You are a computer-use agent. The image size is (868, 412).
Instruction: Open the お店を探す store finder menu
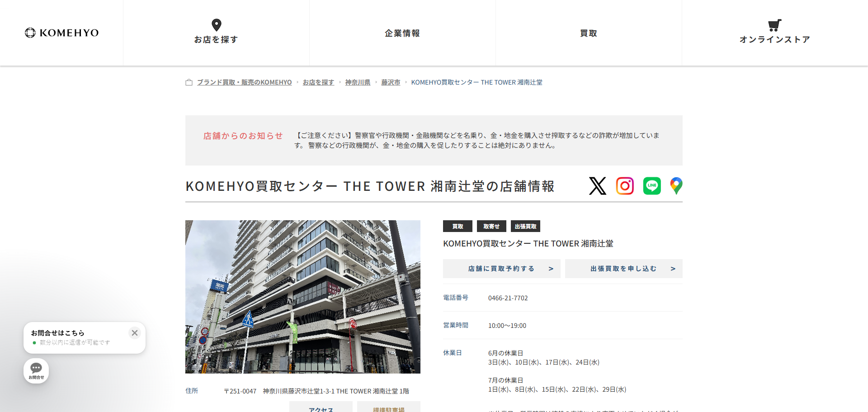click(216, 33)
